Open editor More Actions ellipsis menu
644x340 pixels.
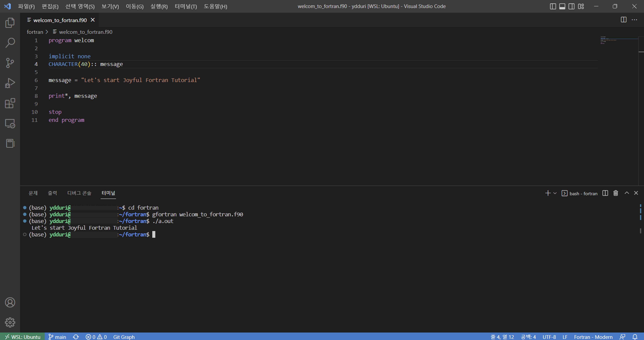click(634, 20)
